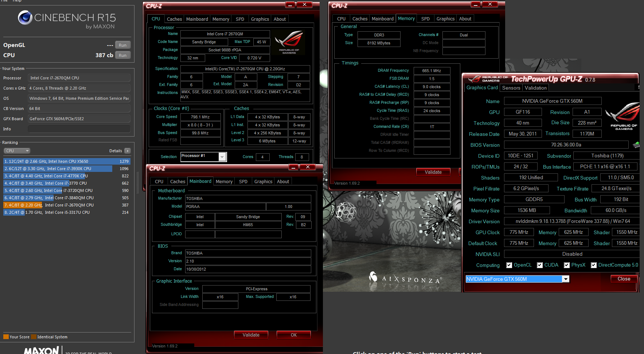This screenshot has height=354, width=644.
Task: Click the ranking row Core i7-3840QM CPU
Action: click(x=67, y=198)
